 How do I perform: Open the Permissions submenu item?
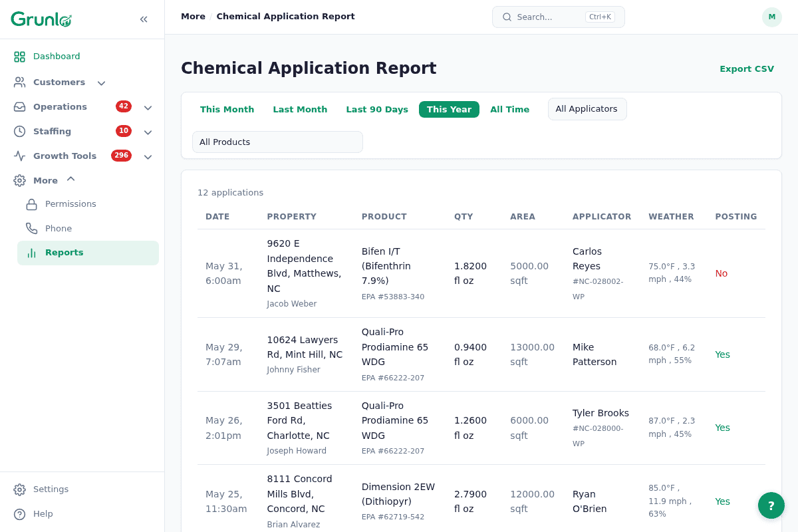pos(88,204)
